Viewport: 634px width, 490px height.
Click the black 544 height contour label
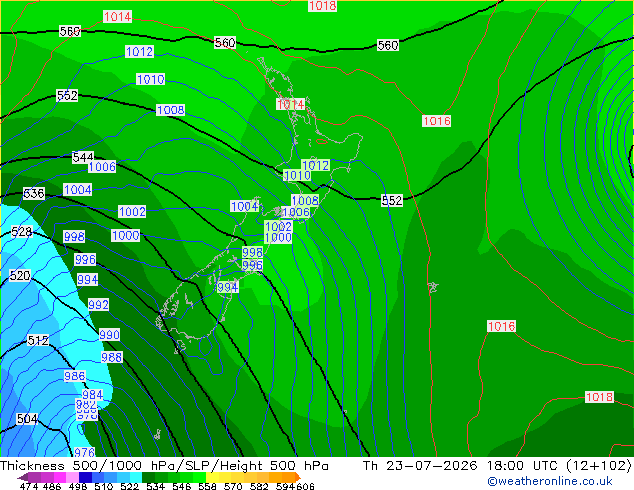pos(83,157)
